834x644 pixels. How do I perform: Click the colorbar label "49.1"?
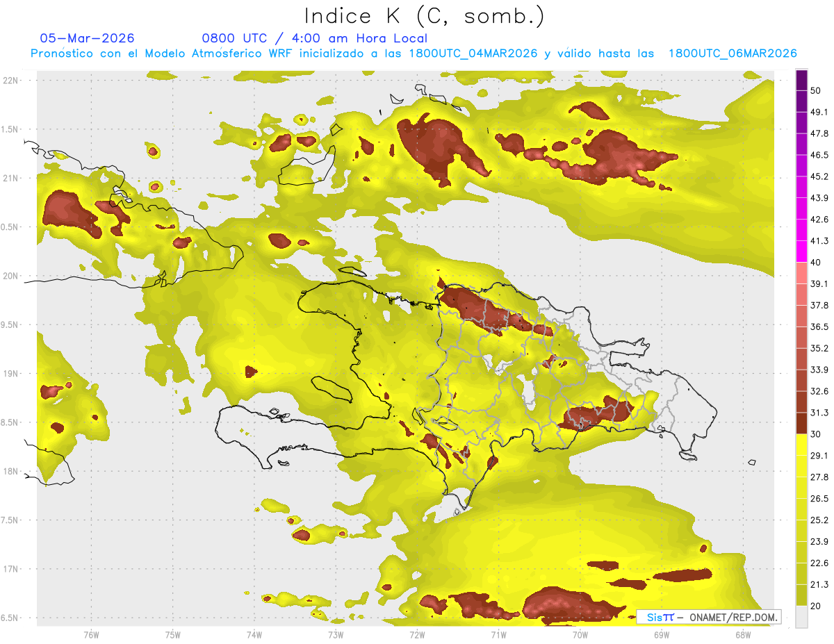[x=819, y=112]
